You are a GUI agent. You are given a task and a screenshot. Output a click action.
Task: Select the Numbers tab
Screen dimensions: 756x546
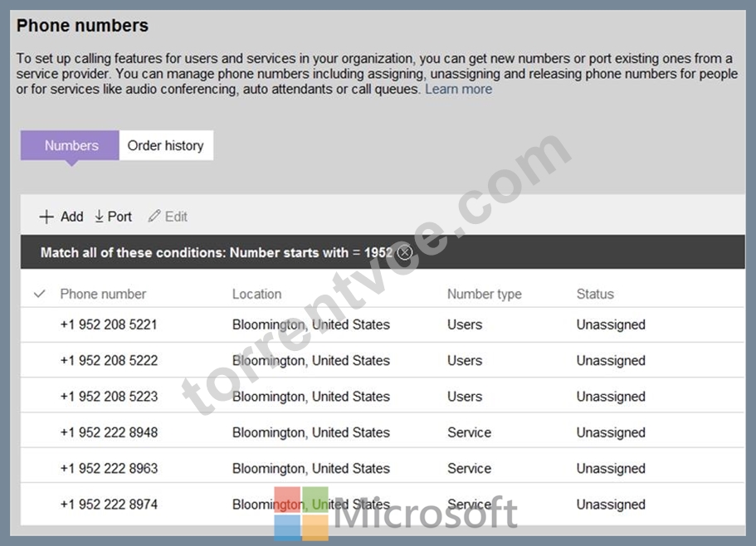click(x=70, y=145)
